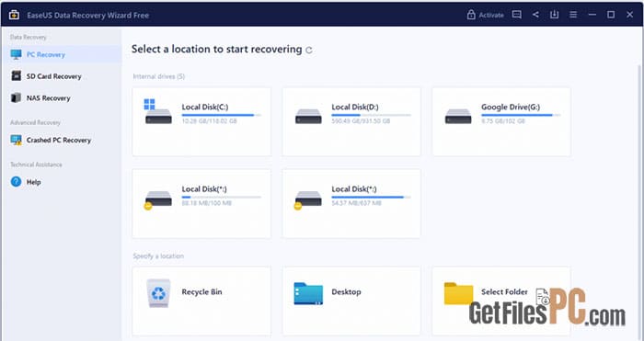
Task: Click the 'Advanced Recovery' section label
Action: tap(35, 122)
